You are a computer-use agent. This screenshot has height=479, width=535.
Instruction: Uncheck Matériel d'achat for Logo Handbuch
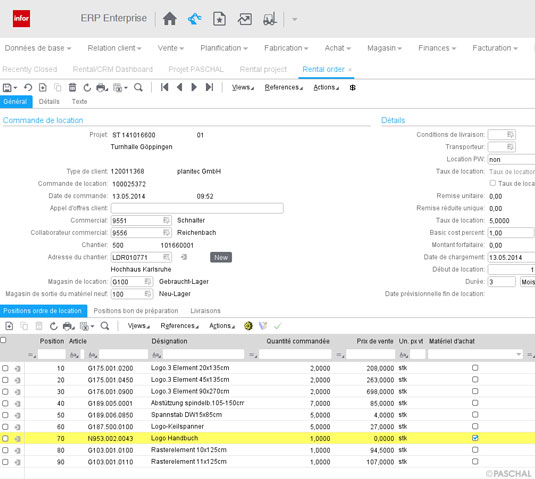click(475, 438)
